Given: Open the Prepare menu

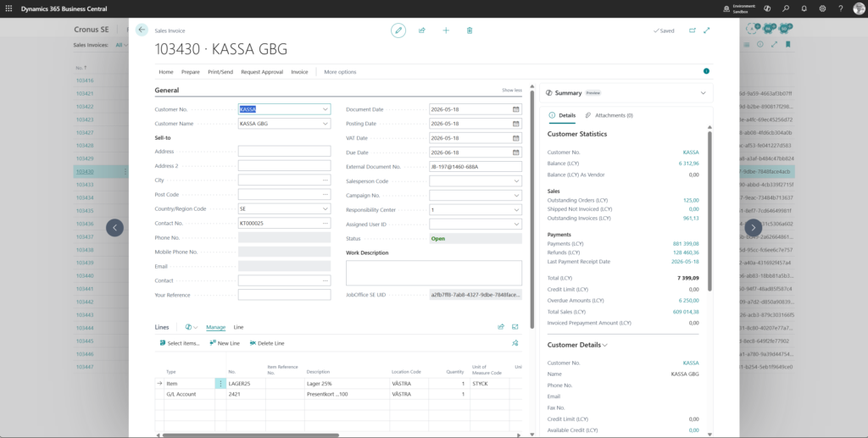Looking at the screenshot, I should [191, 72].
